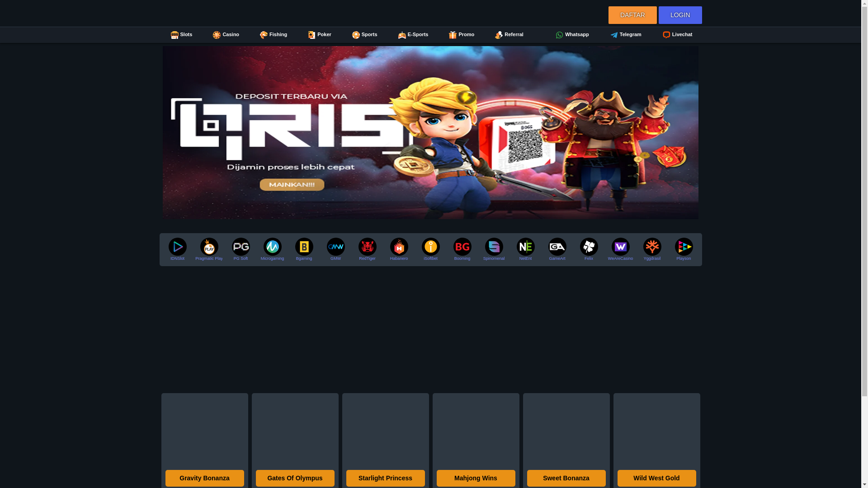Select the Pragmatic Play provider icon
Viewport: 868px width, 488px height.
point(209,247)
